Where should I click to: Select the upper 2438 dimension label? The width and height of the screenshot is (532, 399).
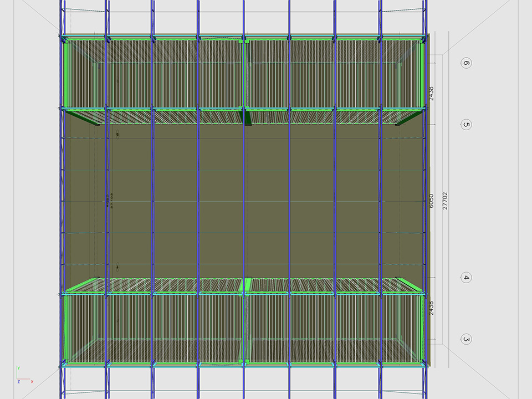(431, 93)
